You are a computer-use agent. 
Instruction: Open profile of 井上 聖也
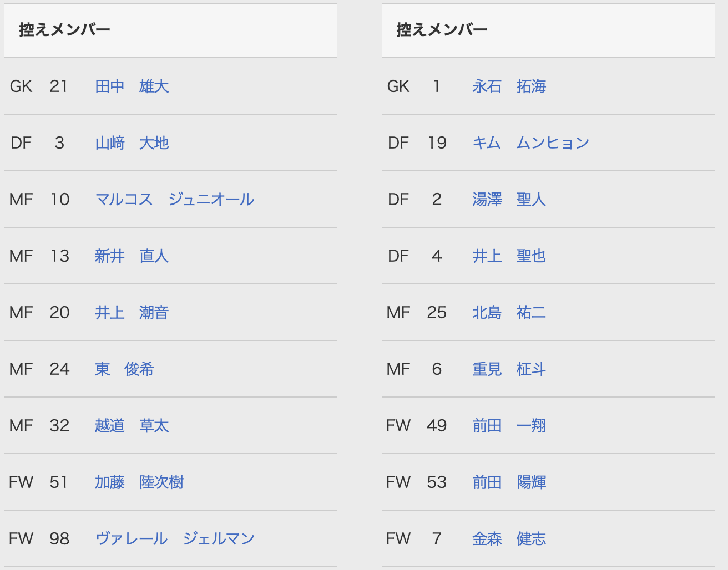tap(509, 256)
